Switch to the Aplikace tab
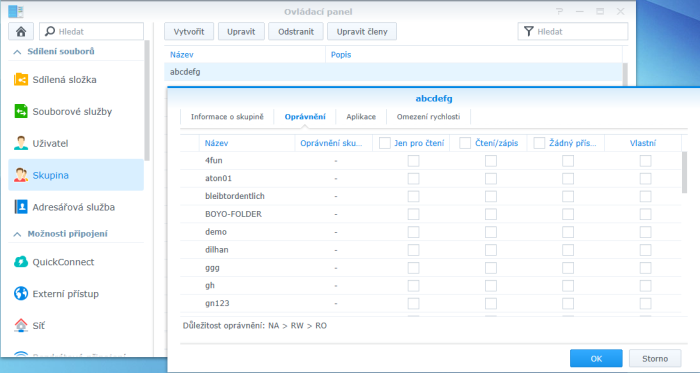 (361, 117)
